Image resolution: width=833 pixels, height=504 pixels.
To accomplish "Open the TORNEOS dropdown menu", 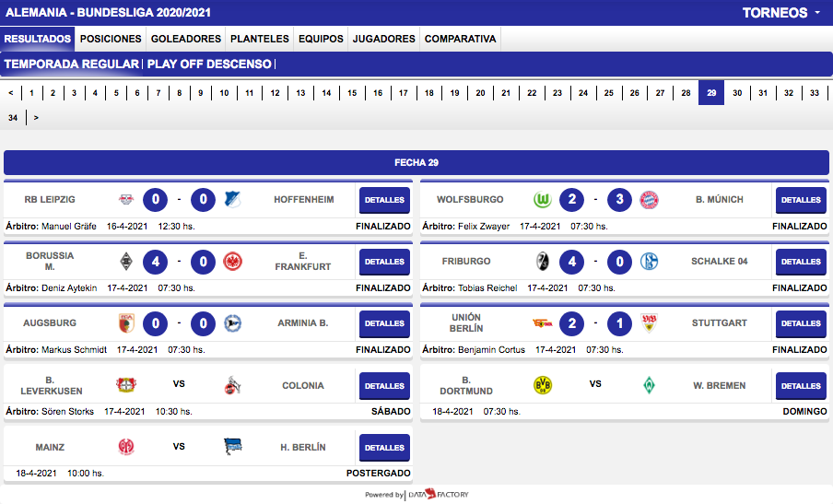I will point(781,13).
